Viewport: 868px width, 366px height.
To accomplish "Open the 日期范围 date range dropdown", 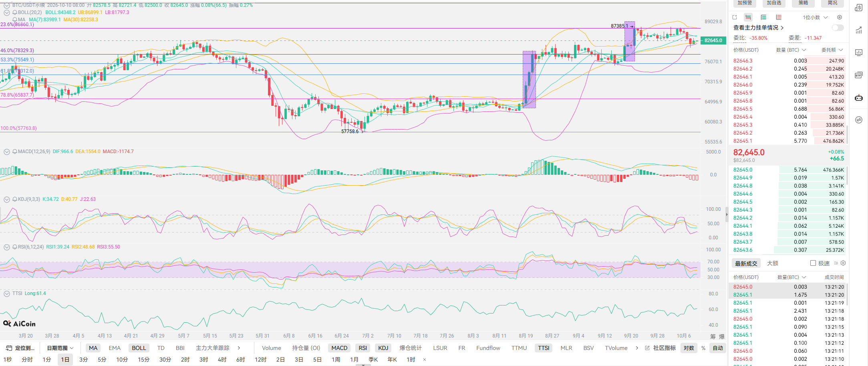I will point(60,348).
